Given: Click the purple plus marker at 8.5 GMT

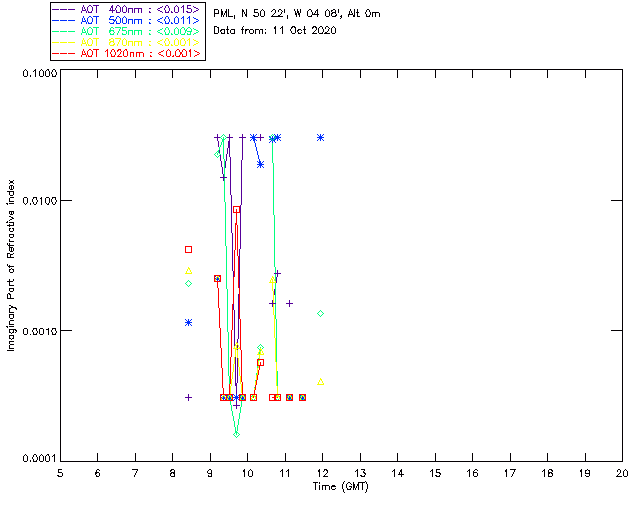Looking at the screenshot, I should tap(188, 397).
